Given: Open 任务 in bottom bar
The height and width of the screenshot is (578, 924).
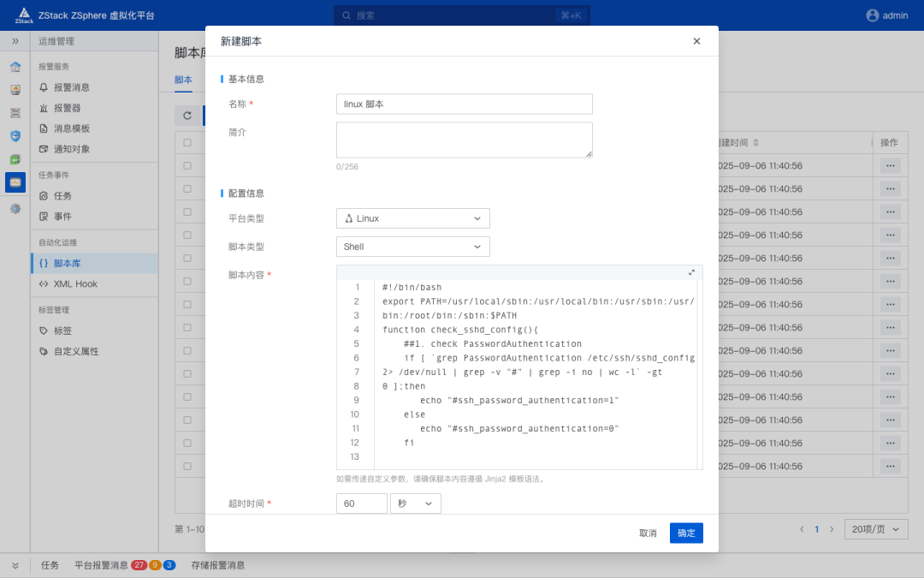Looking at the screenshot, I should [50, 565].
